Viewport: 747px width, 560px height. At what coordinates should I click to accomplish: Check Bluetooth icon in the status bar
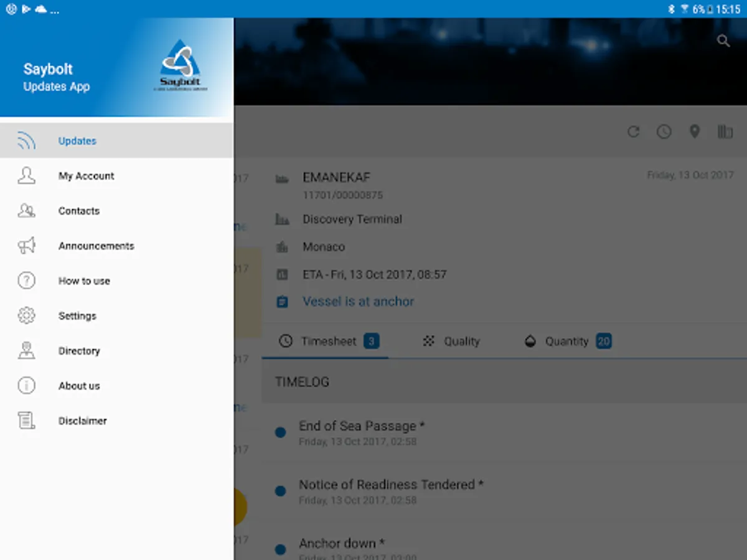click(671, 9)
